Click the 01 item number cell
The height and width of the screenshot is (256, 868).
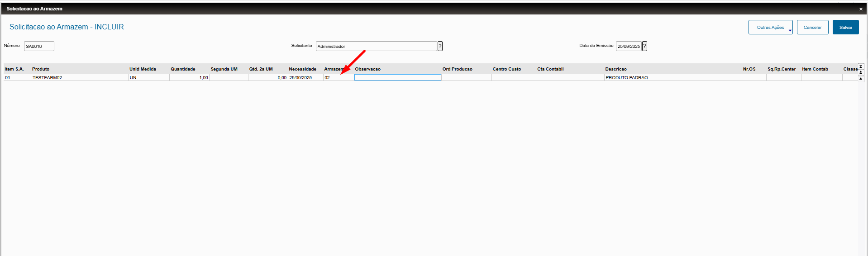point(17,78)
